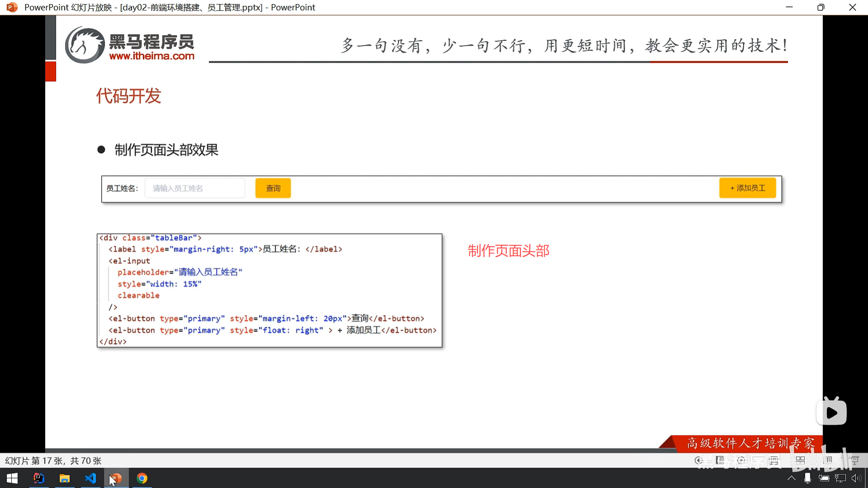Open File Explorer from the taskbar

point(65,478)
